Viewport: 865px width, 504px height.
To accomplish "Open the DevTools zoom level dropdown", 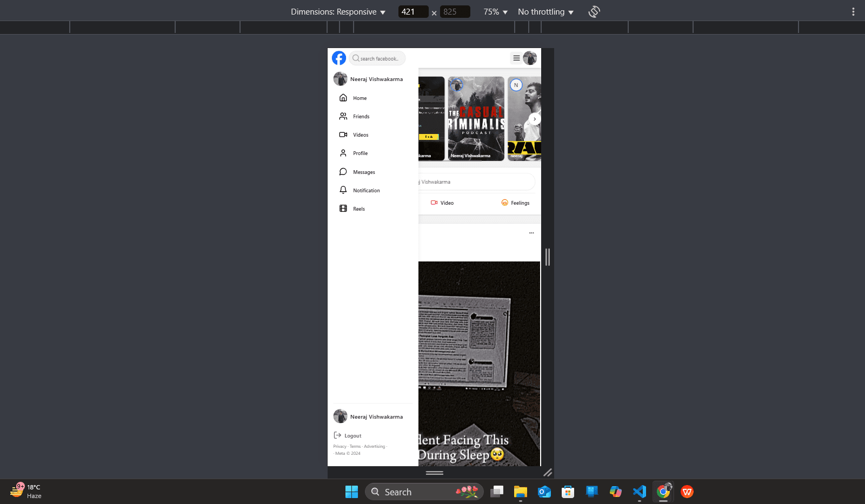I will [494, 11].
